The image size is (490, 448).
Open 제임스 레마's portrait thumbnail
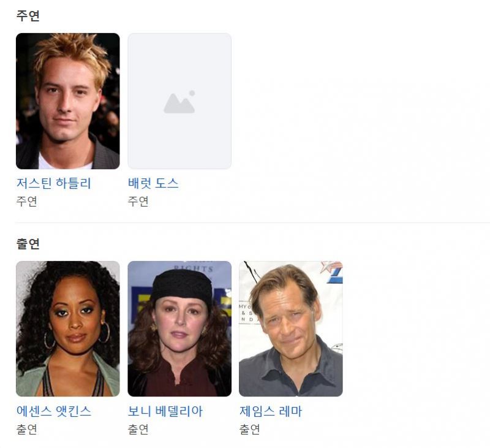point(290,329)
